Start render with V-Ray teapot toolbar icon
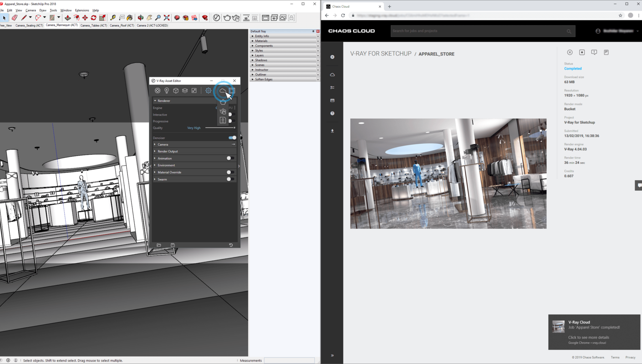Image resolution: width=642 pixels, height=364 pixels. [227, 18]
